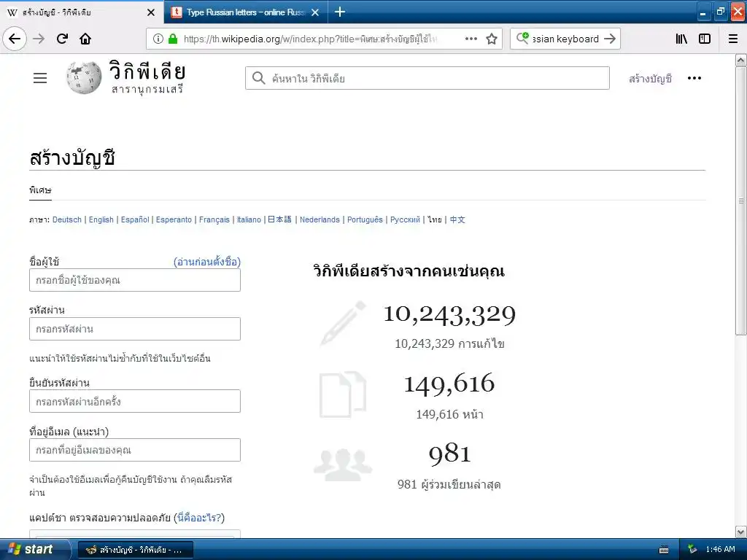Viewport: 747px width, 560px height.
Task: Toggle the sidebar view icon
Action: coord(705,39)
